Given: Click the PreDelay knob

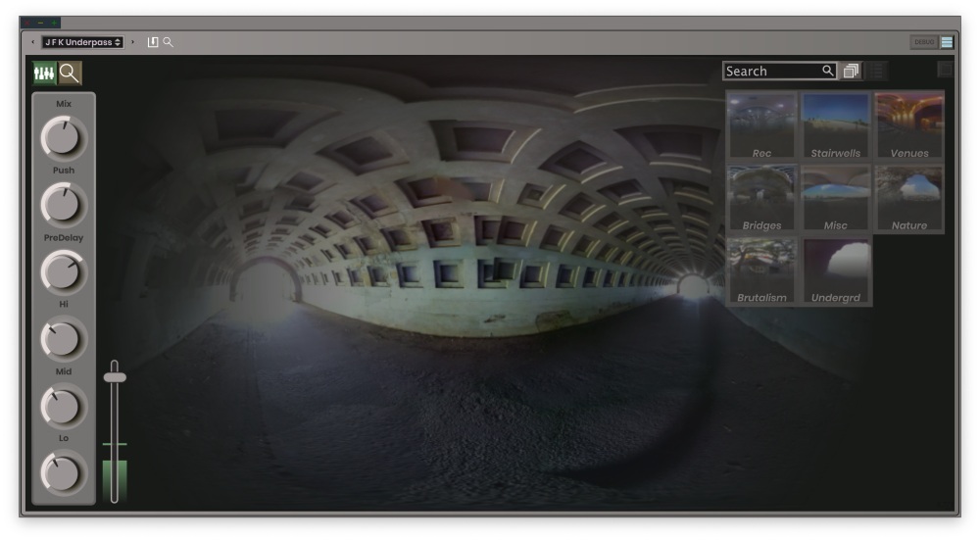Looking at the screenshot, I should 63,271.
